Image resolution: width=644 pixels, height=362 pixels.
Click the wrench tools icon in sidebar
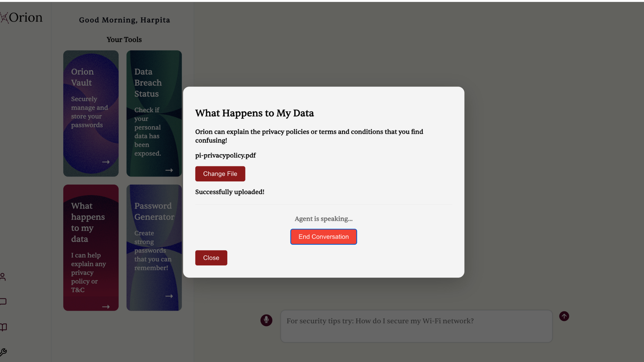pos(3,352)
